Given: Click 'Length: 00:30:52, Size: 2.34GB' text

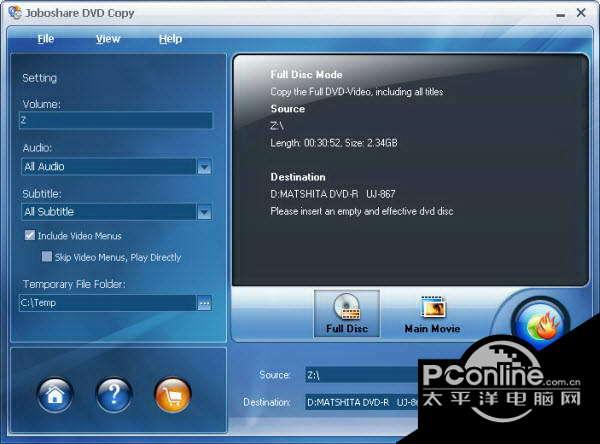Looking at the screenshot, I should [x=334, y=143].
